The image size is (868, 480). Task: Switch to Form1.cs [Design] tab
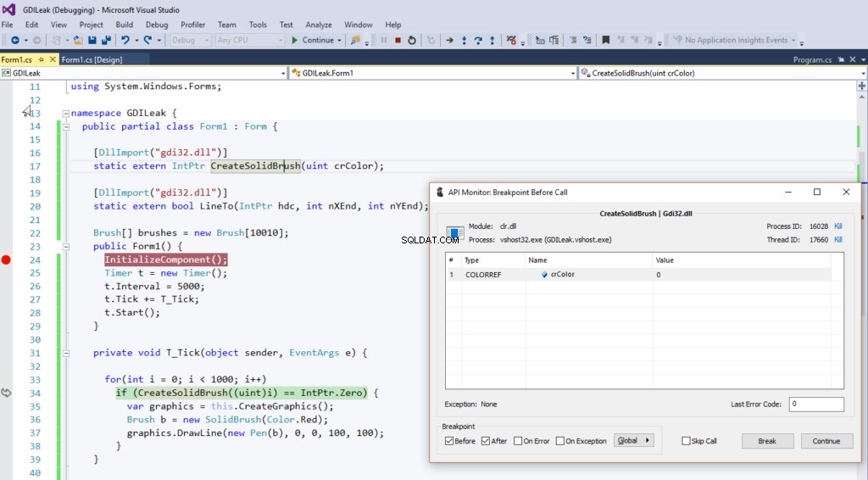(92, 59)
